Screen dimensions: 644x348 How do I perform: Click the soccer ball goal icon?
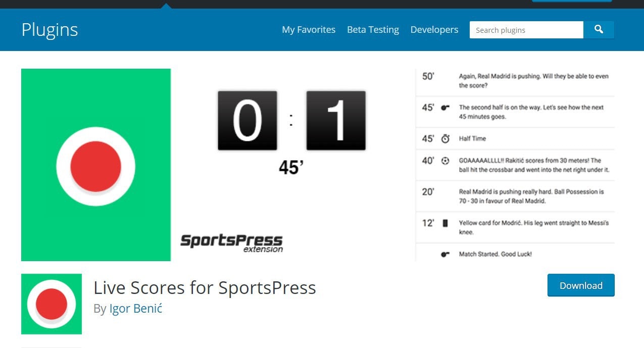tap(445, 161)
